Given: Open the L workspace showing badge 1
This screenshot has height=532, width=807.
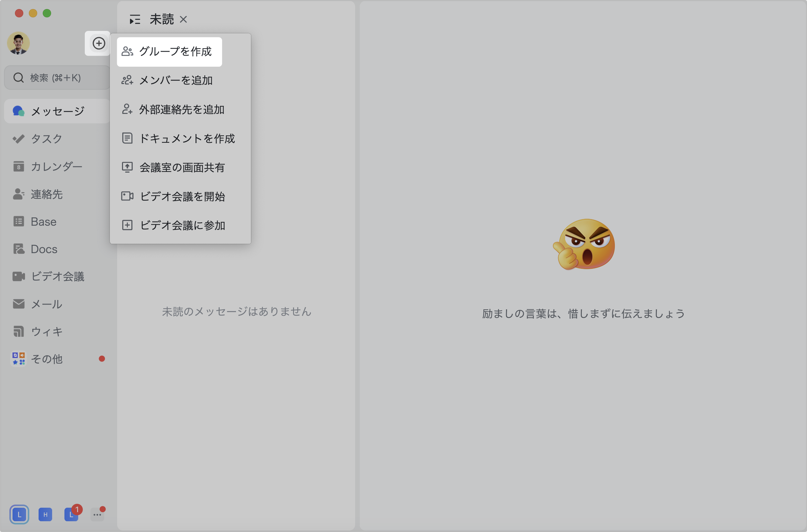Looking at the screenshot, I should click(x=71, y=515).
